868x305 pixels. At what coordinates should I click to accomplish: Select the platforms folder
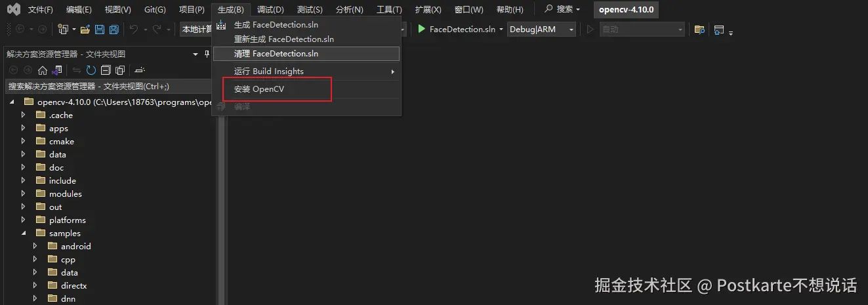click(x=67, y=220)
